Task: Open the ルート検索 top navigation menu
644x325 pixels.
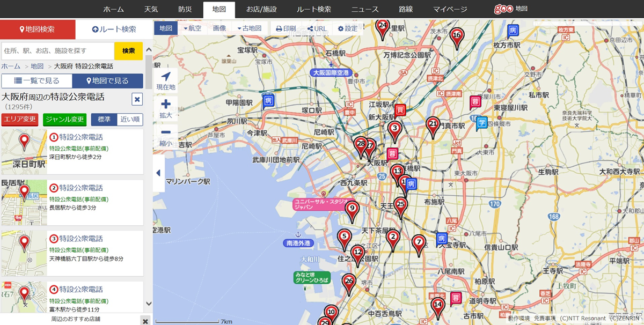Action: pos(313,9)
